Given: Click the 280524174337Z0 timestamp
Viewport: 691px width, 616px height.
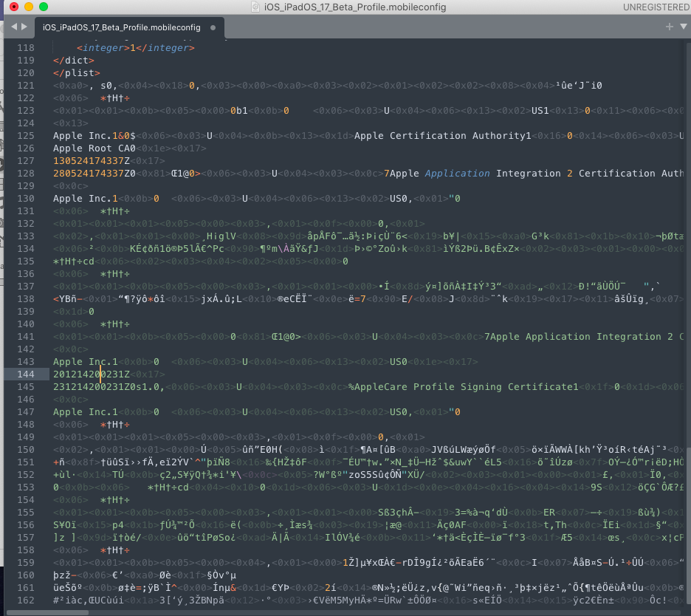Looking at the screenshot, I should [94, 174].
